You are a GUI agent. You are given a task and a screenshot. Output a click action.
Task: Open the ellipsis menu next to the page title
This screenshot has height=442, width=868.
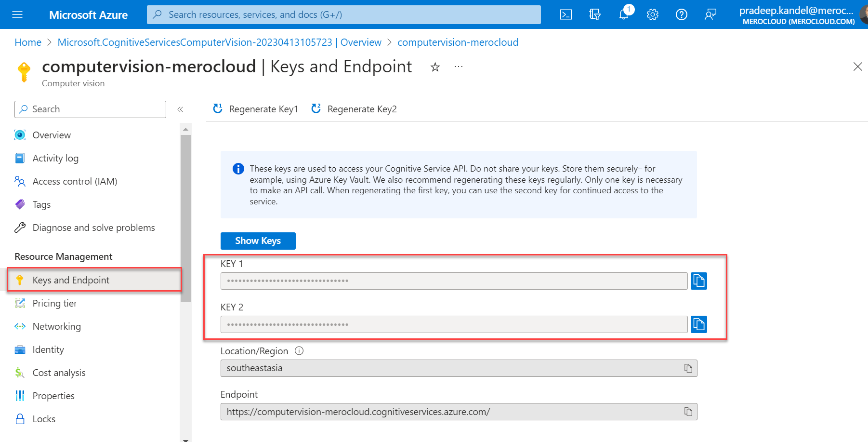point(458,67)
